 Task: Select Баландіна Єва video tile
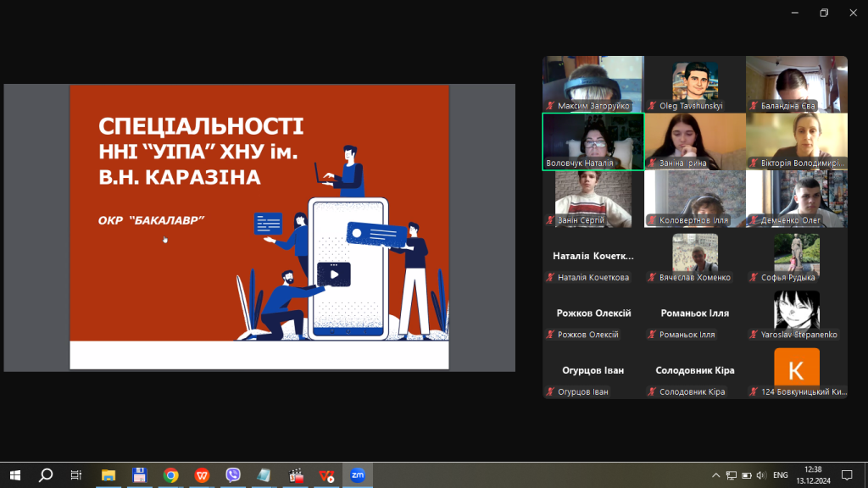pyautogui.click(x=797, y=84)
